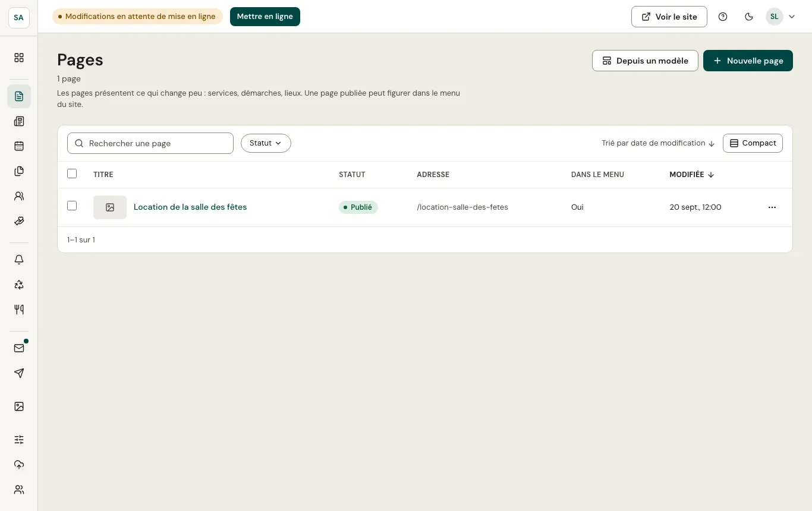Click the page row image placeholder thumbnail
The image size is (812, 511).
click(x=110, y=207)
